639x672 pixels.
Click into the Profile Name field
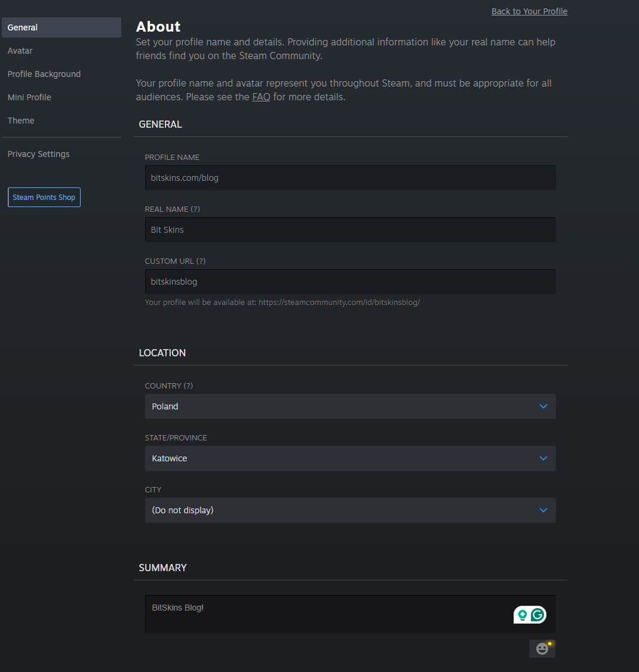point(350,178)
